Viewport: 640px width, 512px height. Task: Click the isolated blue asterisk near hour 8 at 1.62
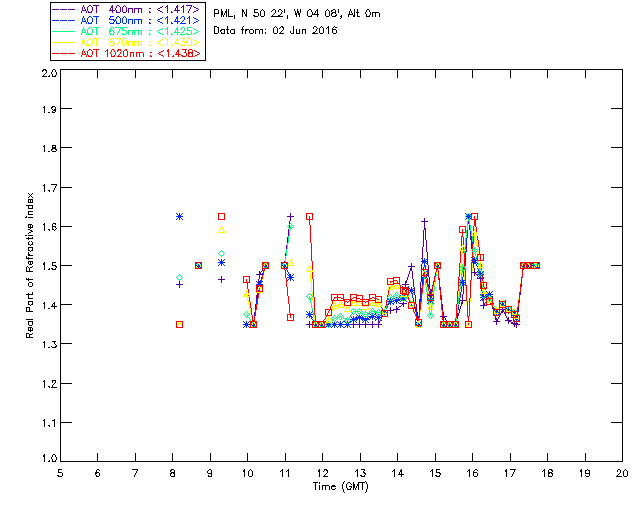(x=180, y=216)
